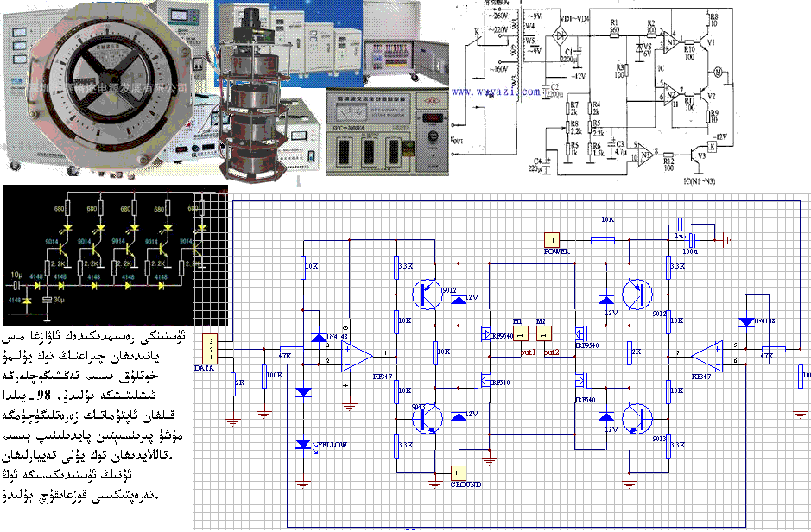The width and height of the screenshot is (811, 532).
Task: Click the ~160V tap label
Action: [x=497, y=69]
